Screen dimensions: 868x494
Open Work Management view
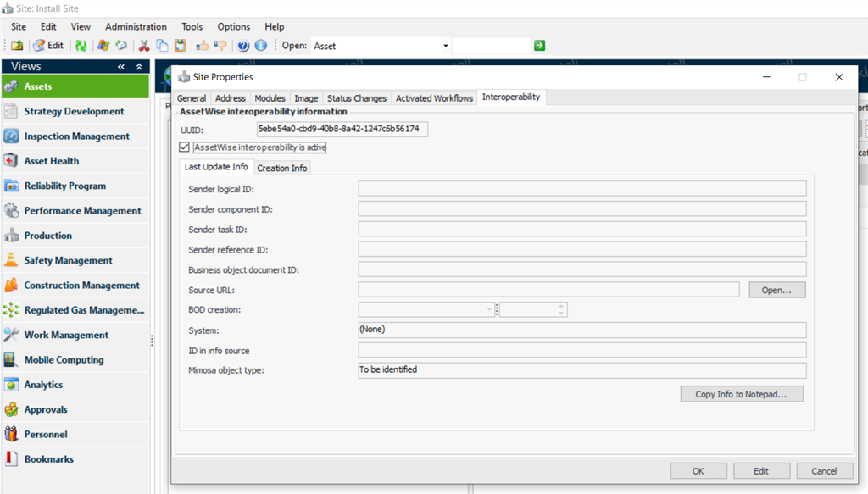pyautogui.click(x=75, y=336)
